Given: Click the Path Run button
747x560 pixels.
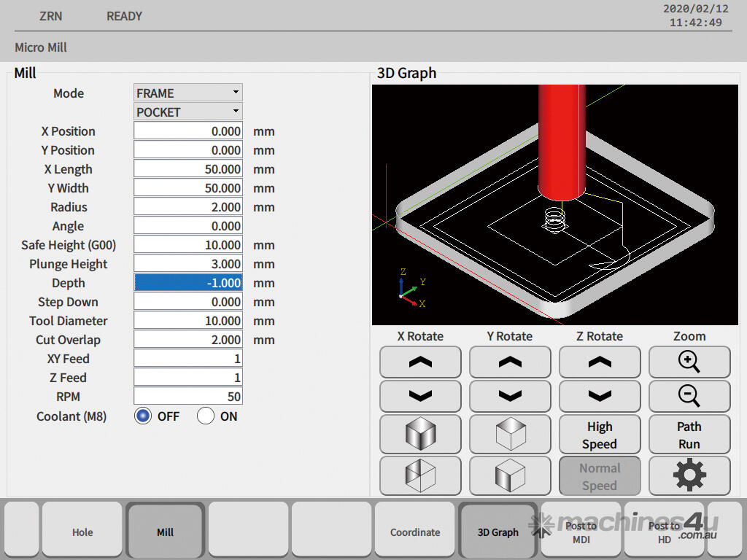Looking at the screenshot, I should [689, 435].
